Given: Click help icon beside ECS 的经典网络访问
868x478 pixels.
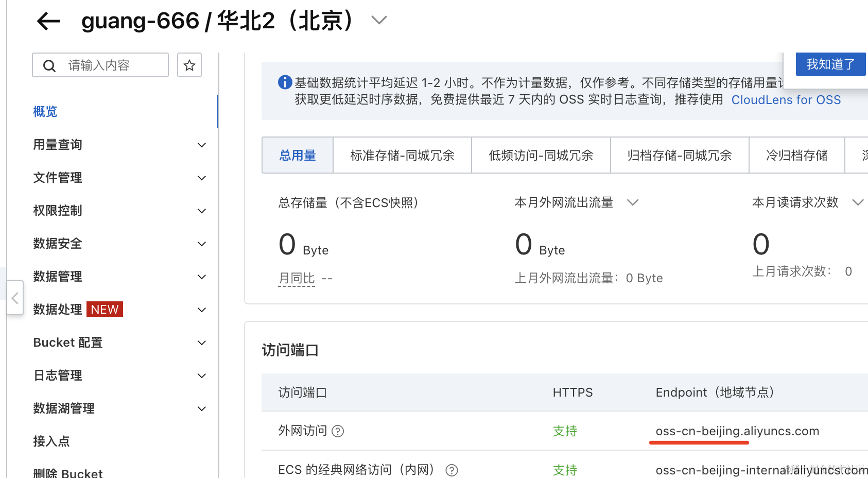Looking at the screenshot, I should 452,470.
